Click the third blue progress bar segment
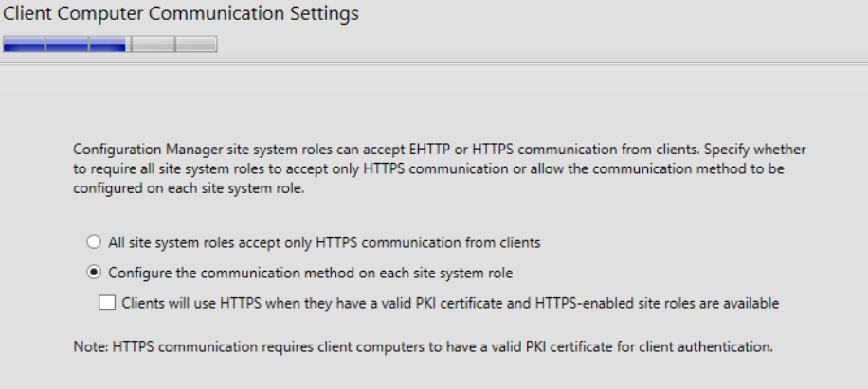This screenshot has height=389, width=868. (x=108, y=44)
